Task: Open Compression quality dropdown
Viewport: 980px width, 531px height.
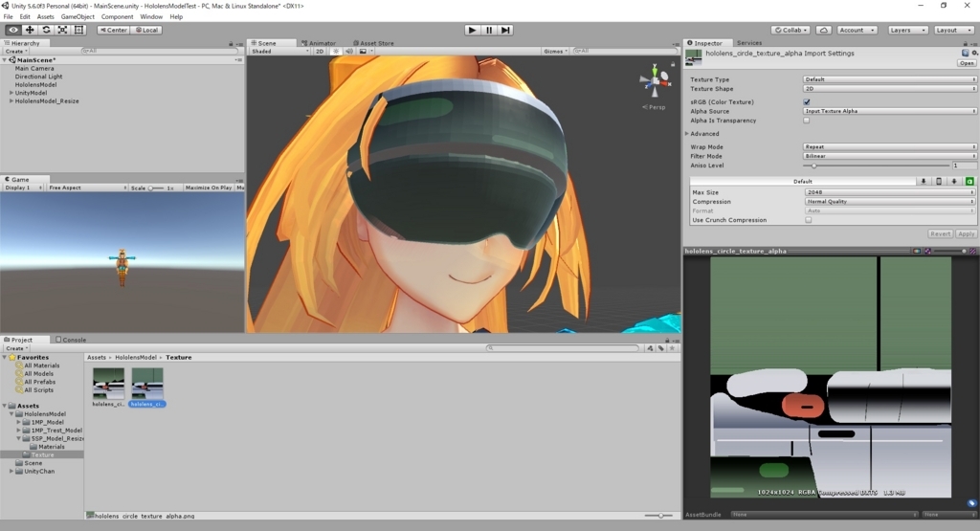Action: point(890,202)
